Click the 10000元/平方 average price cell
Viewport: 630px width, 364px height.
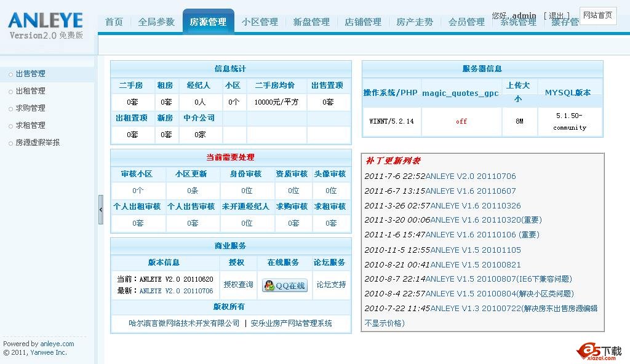coord(276,102)
